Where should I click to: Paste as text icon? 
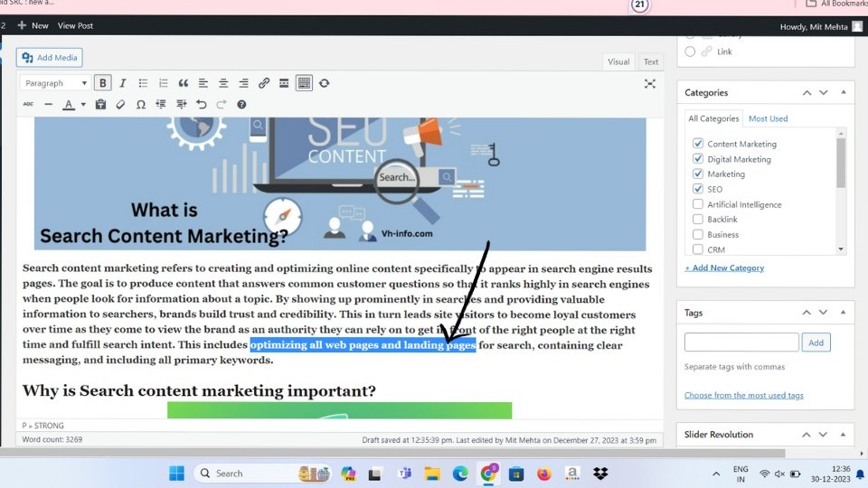(x=100, y=104)
